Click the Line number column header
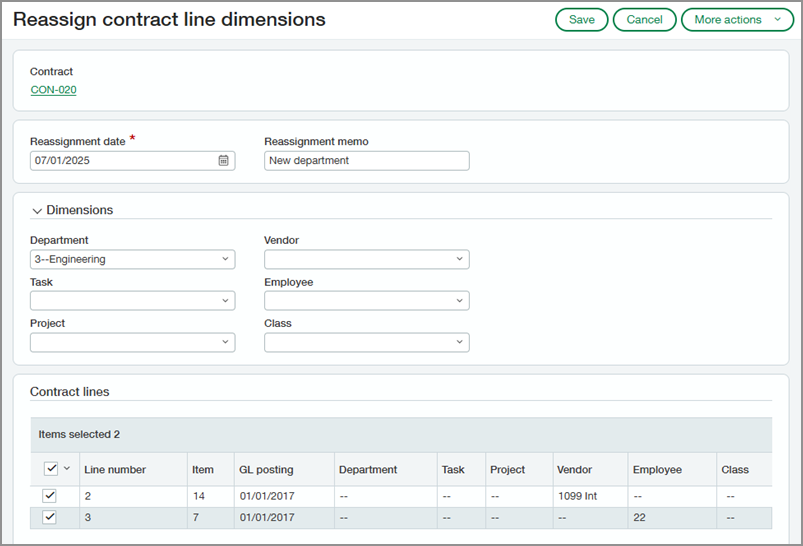This screenshot has height=546, width=803. (x=115, y=469)
